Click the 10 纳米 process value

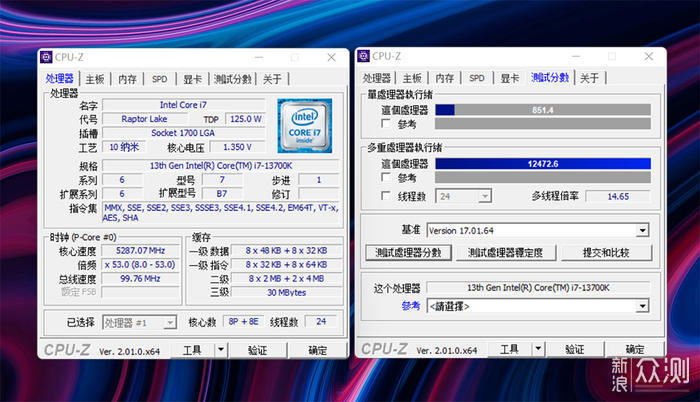pos(124,147)
